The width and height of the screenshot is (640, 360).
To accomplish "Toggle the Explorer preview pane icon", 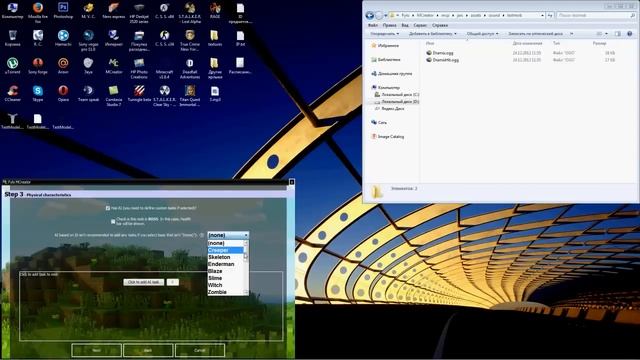I will click(618, 33).
